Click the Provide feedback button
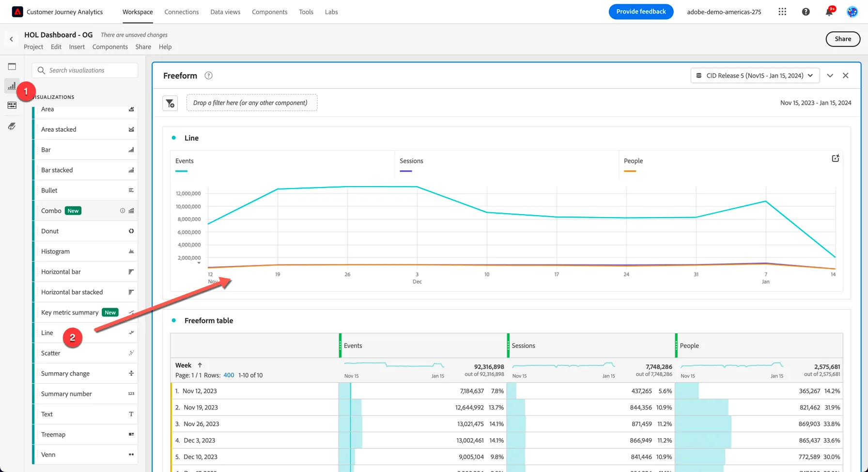The image size is (868, 472). [641, 12]
